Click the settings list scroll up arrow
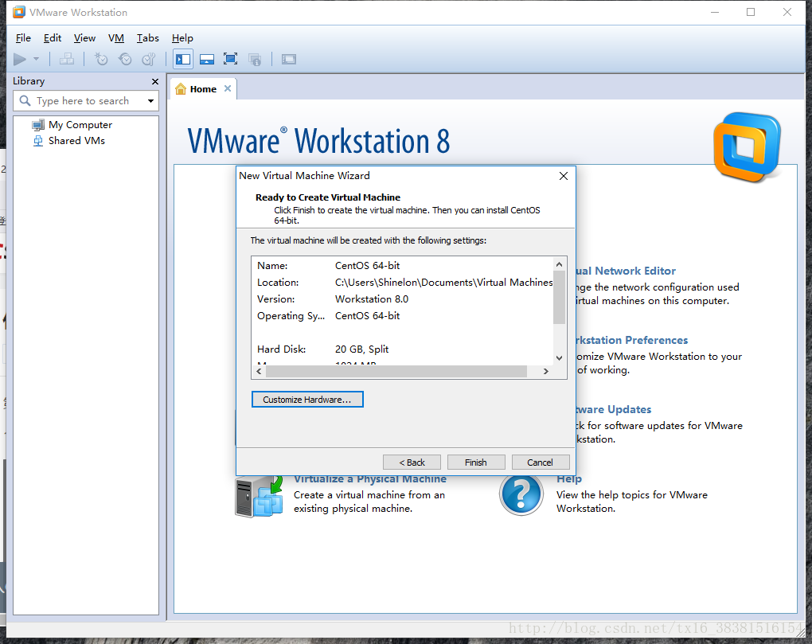 (560, 264)
